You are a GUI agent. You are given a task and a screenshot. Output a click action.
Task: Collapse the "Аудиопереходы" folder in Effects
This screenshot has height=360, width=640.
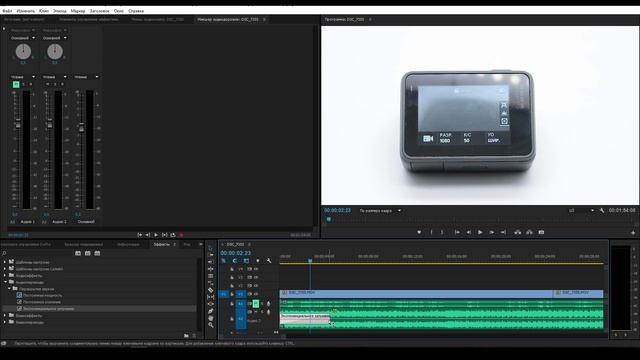point(6,282)
